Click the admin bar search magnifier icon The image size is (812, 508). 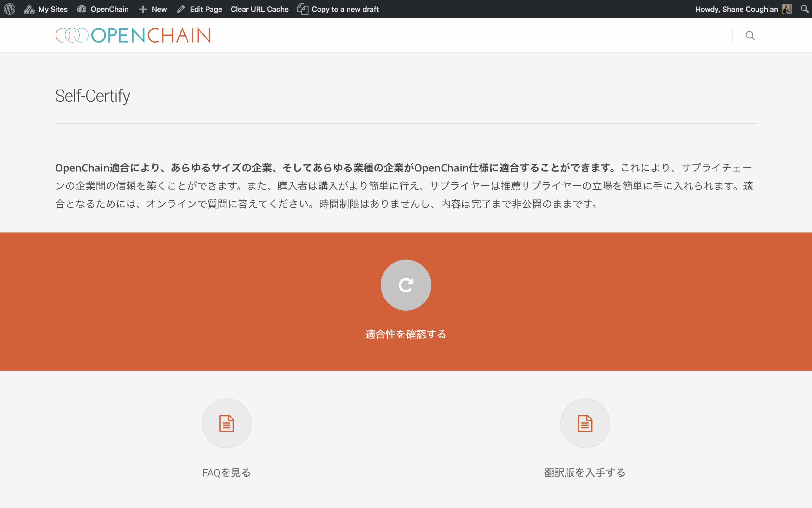805,9
